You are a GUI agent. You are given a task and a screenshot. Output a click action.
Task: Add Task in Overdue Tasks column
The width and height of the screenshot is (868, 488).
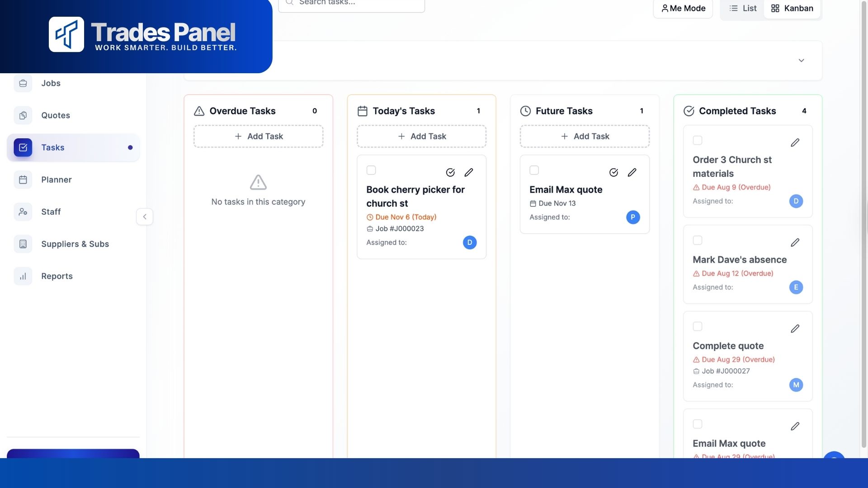click(259, 136)
